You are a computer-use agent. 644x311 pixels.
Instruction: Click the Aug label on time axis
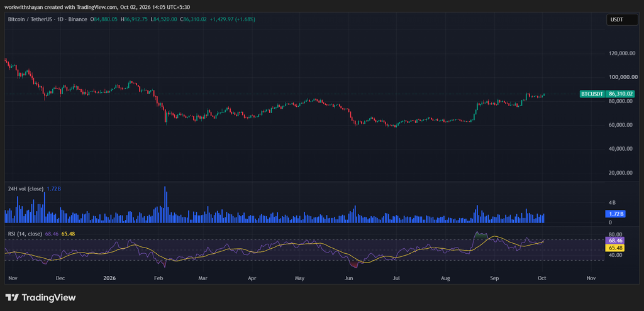[446, 278]
